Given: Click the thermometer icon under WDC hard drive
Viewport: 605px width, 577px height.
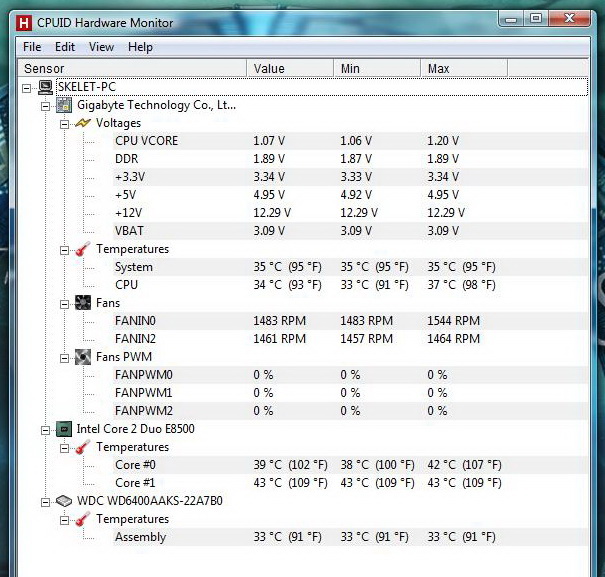Looking at the screenshot, I should pyautogui.click(x=83, y=519).
